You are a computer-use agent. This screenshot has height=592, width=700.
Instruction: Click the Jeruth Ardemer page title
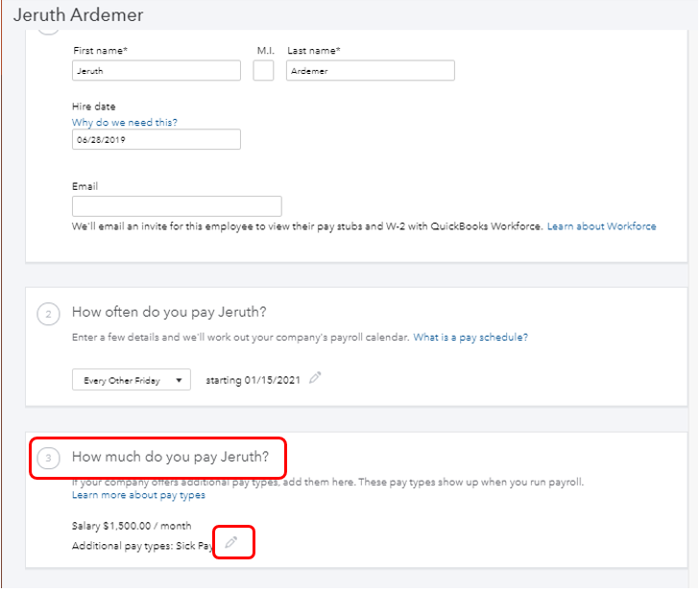pos(79,15)
